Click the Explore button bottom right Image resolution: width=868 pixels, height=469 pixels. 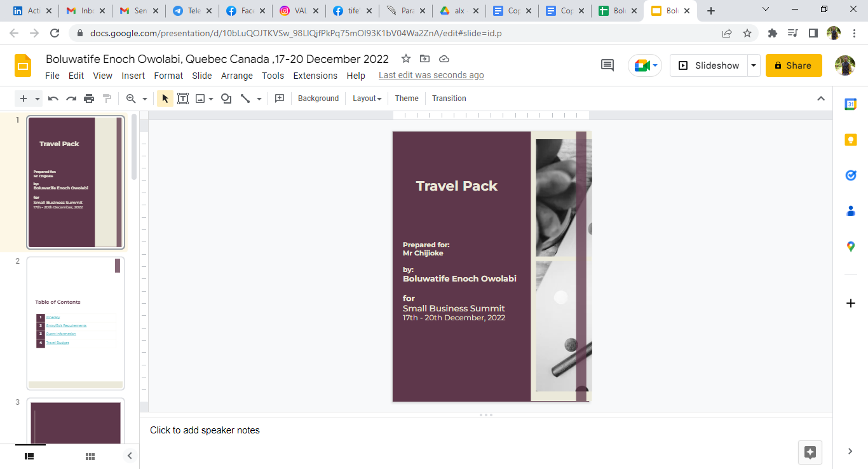point(810,452)
